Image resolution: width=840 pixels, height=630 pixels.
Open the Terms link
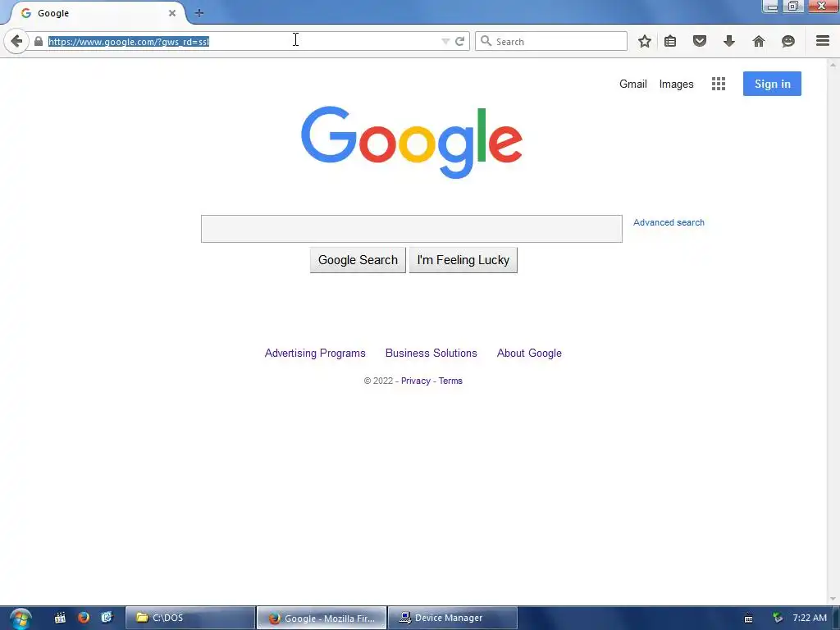pos(450,381)
